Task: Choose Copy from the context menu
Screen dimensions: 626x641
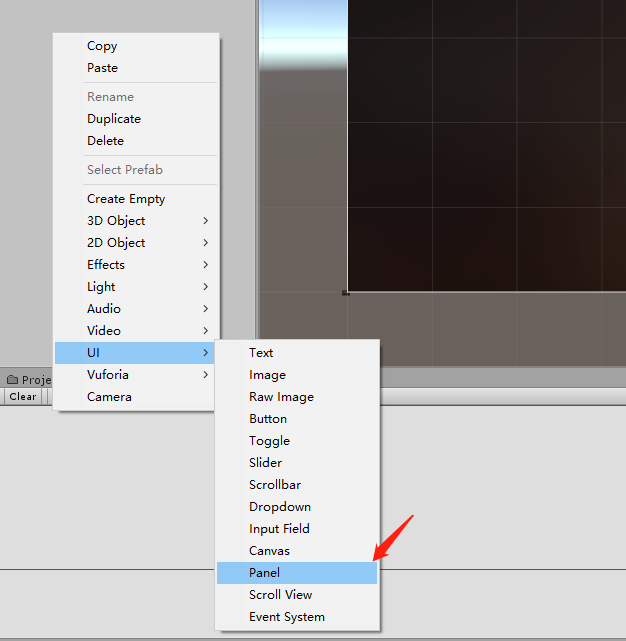Action: 136,46
